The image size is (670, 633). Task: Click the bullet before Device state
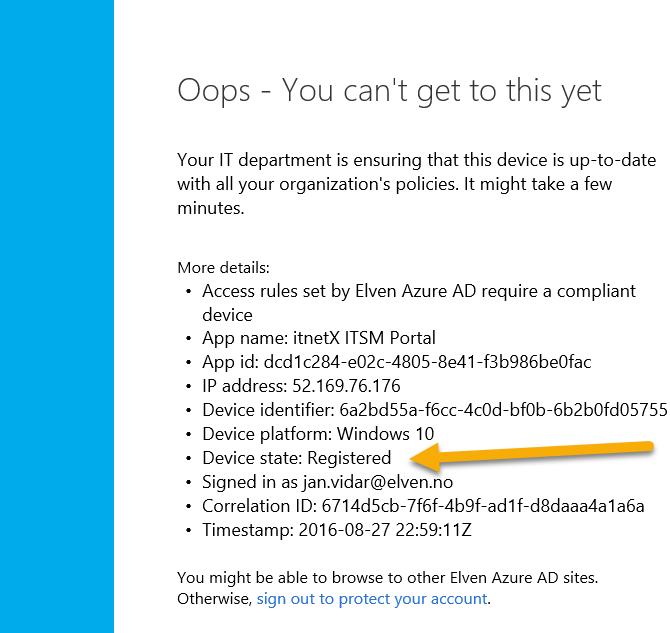(x=188, y=458)
